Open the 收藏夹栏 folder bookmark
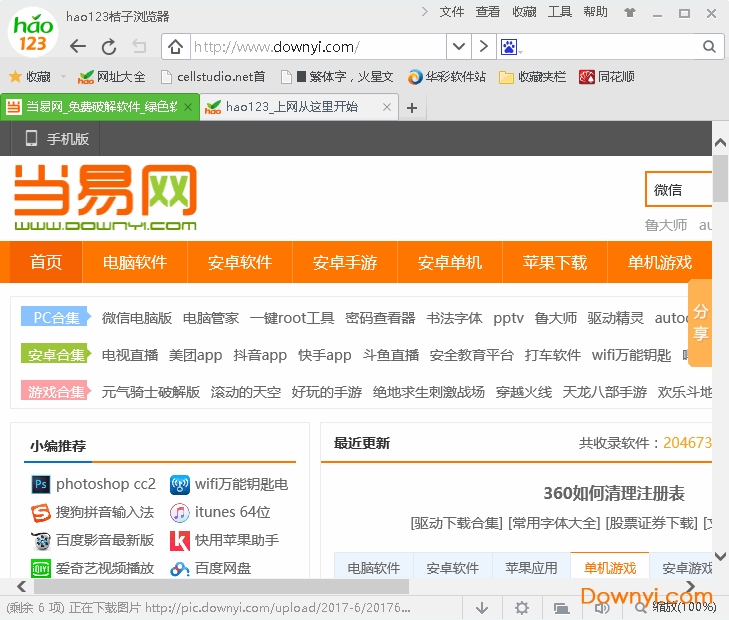The height and width of the screenshot is (620, 729). pos(532,76)
